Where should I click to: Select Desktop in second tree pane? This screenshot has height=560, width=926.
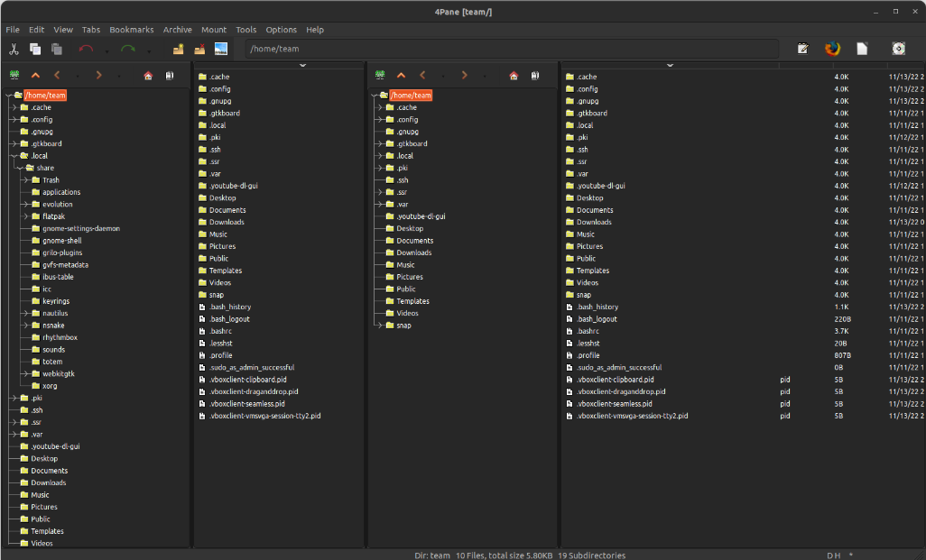[x=410, y=228]
